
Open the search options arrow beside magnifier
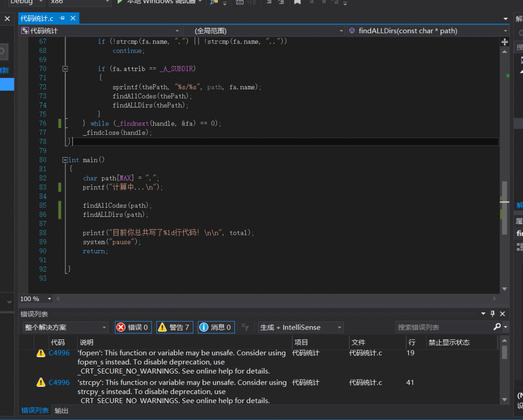click(x=505, y=327)
